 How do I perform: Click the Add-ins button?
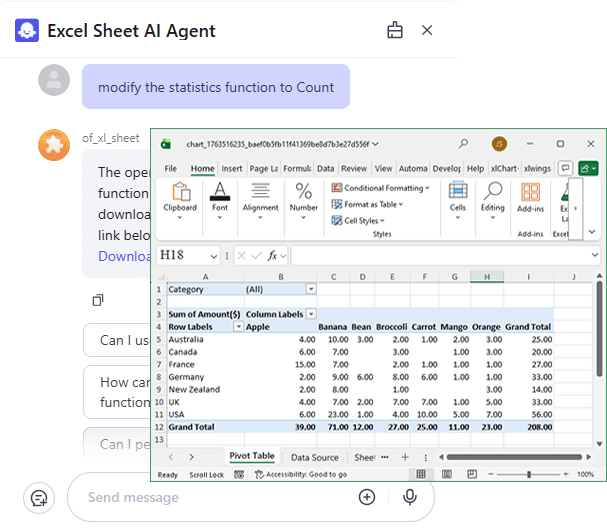tap(530, 197)
